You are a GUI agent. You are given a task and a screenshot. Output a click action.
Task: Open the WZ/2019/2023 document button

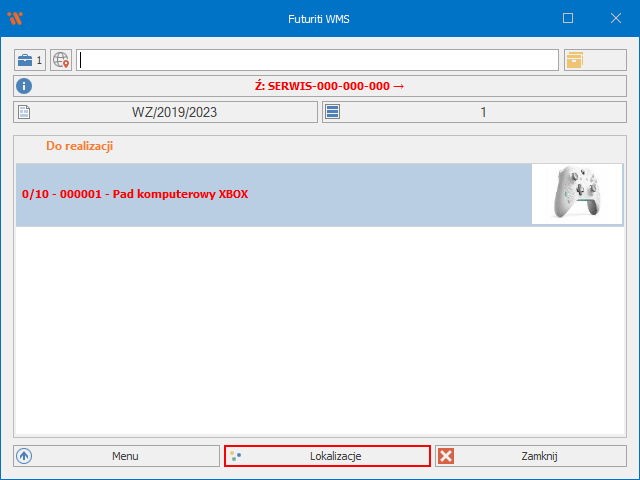(174, 112)
